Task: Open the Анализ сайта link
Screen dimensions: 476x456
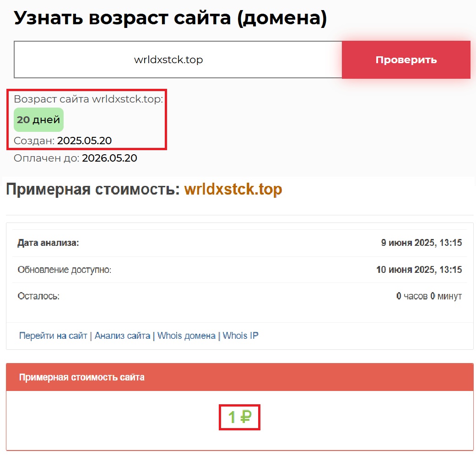Action: pyautogui.click(x=122, y=336)
